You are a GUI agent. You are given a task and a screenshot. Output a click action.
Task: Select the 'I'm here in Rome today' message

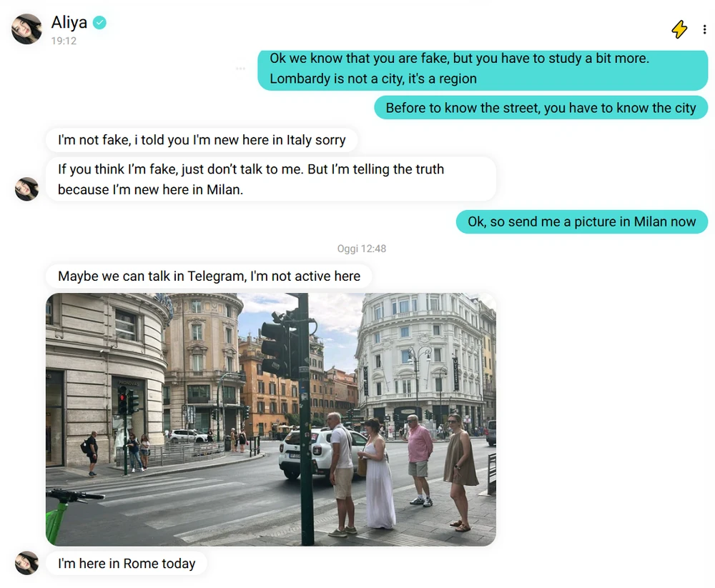pyautogui.click(x=127, y=564)
